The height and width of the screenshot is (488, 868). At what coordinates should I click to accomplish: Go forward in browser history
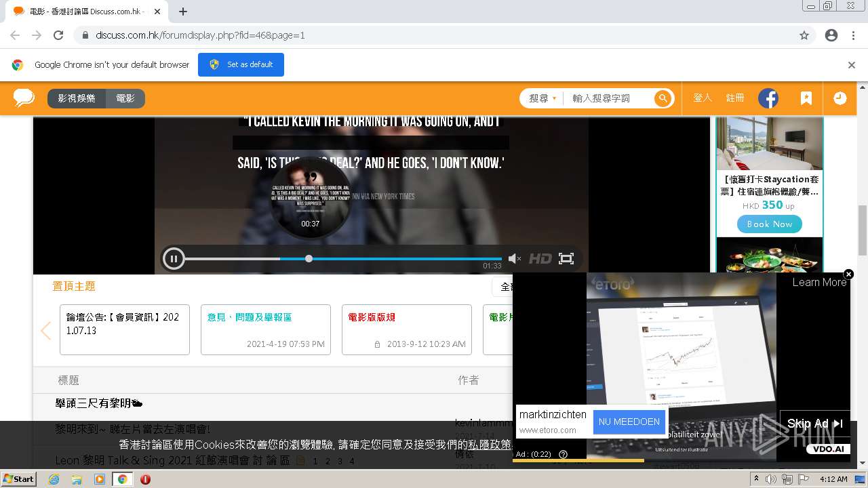pyautogui.click(x=37, y=35)
